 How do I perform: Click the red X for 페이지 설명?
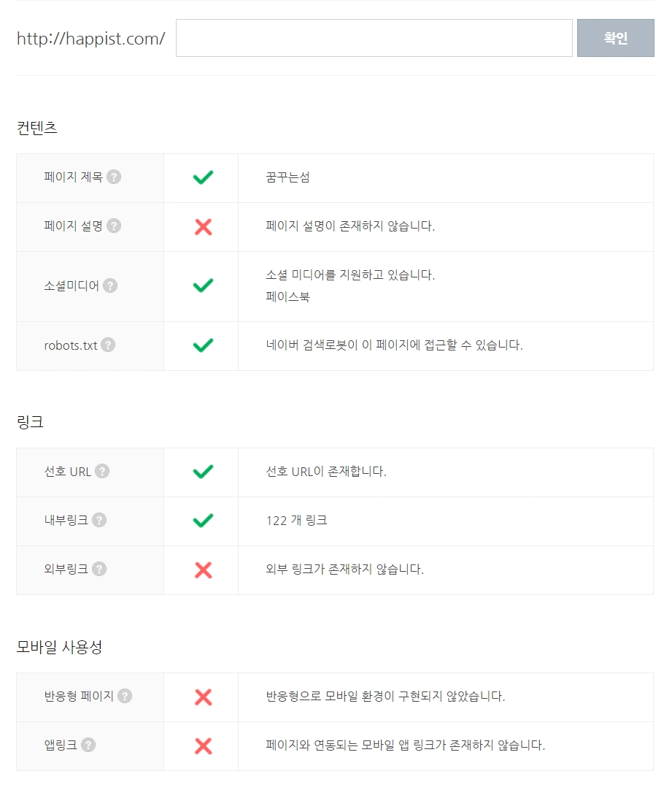point(203,226)
